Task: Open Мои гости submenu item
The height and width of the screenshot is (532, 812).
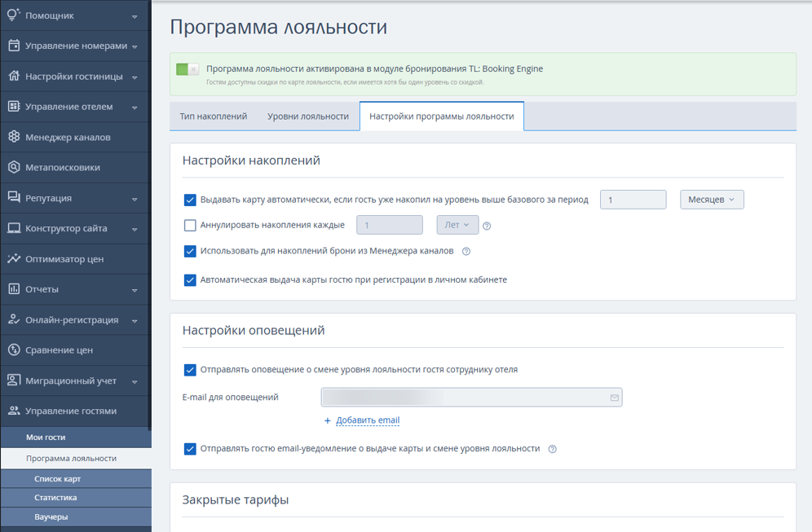Action: (x=76, y=437)
